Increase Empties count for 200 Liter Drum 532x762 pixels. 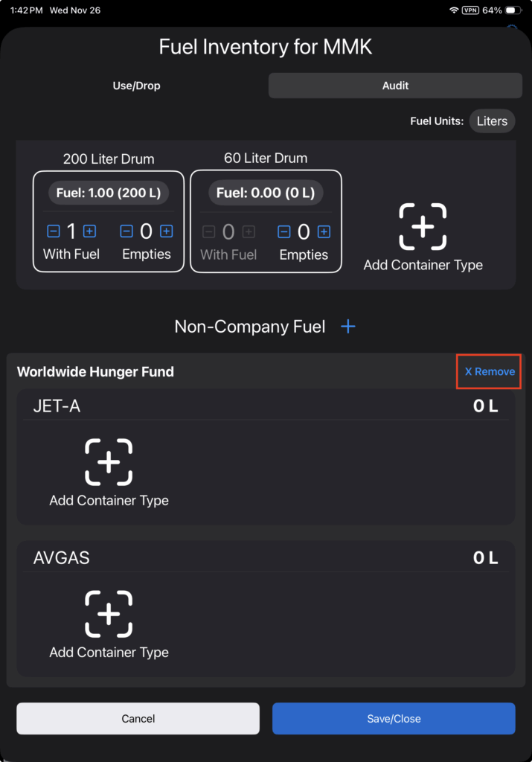coord(167,231)
